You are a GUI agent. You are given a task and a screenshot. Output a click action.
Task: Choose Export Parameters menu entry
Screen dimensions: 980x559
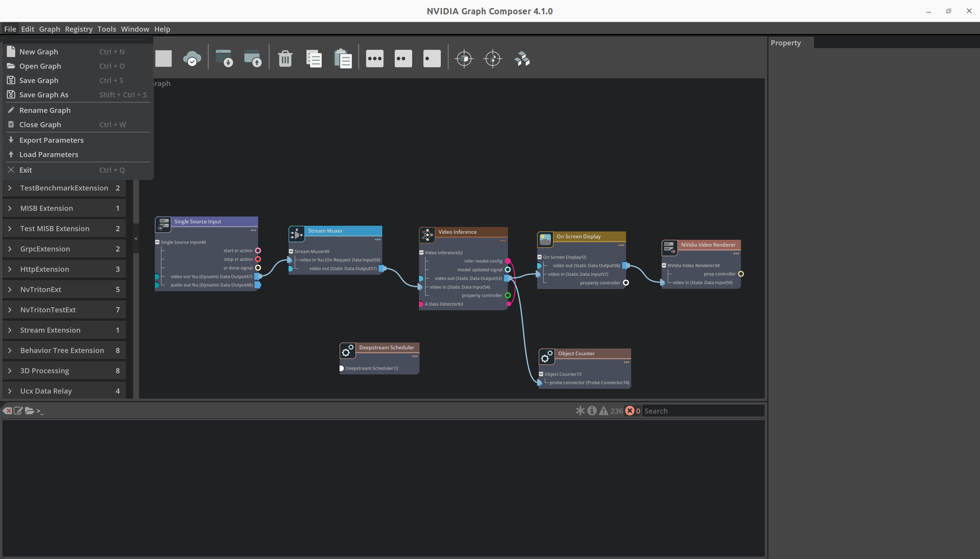click(x=78, y=140)
